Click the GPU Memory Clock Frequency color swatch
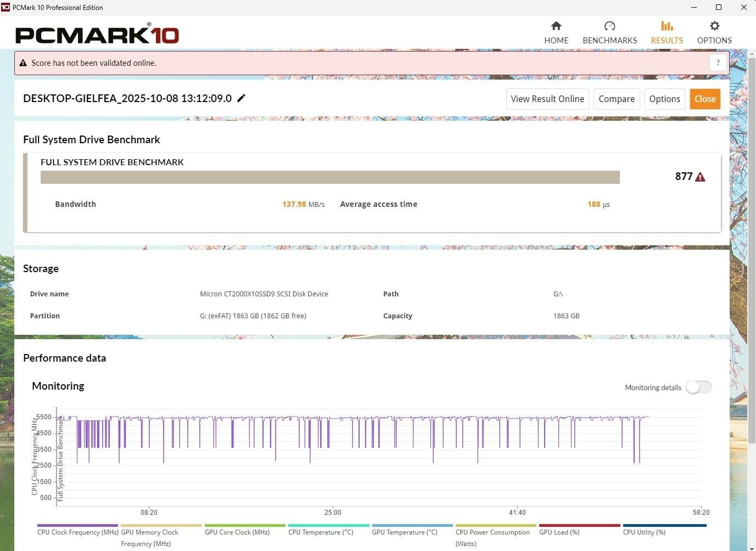Image resolution: width=756 pixels, height=551 pixels. (x=161, y=526)
